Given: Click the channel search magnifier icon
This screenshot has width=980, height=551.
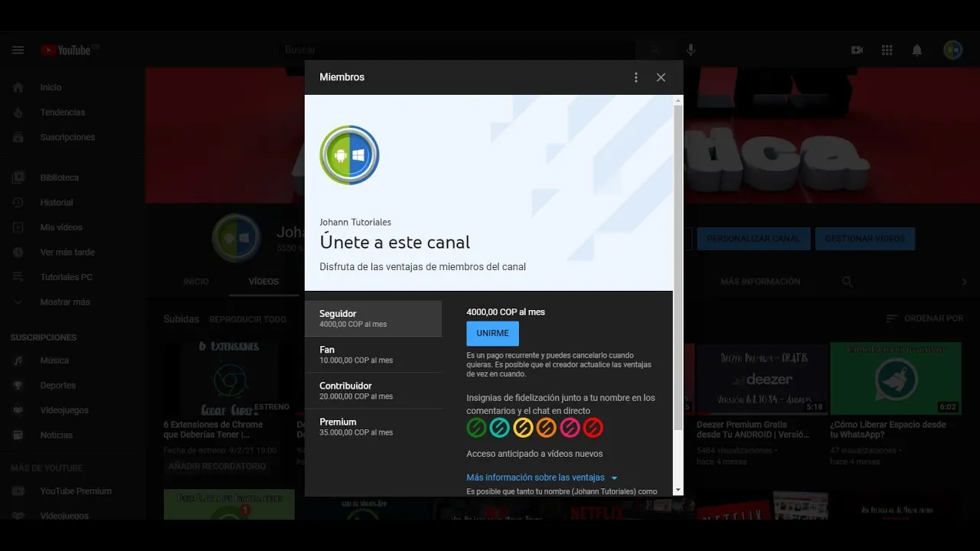Looking at the screenshot, I should click(x=848, y=282).
